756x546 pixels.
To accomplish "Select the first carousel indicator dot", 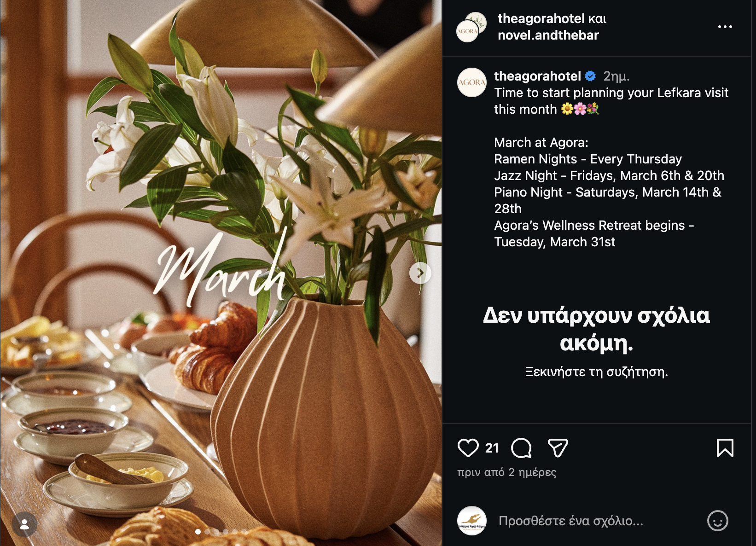I will [198, 531].
